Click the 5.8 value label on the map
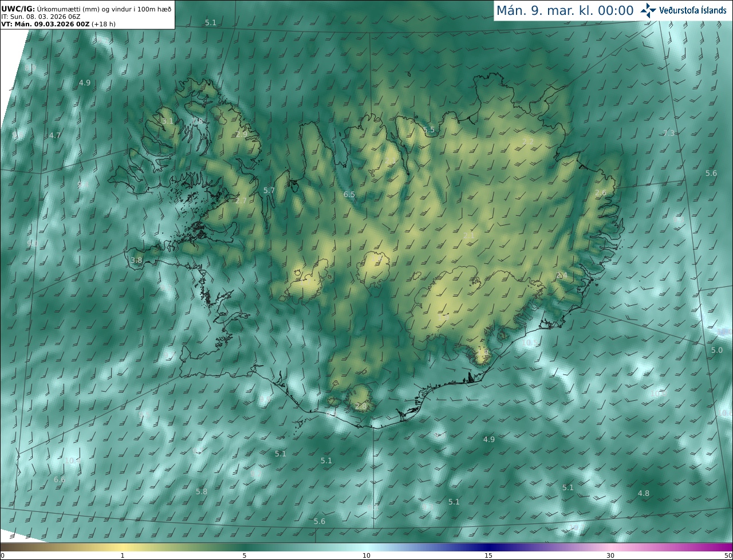The height and width of the screenshot is (560, 733). [x=202, y=491]
